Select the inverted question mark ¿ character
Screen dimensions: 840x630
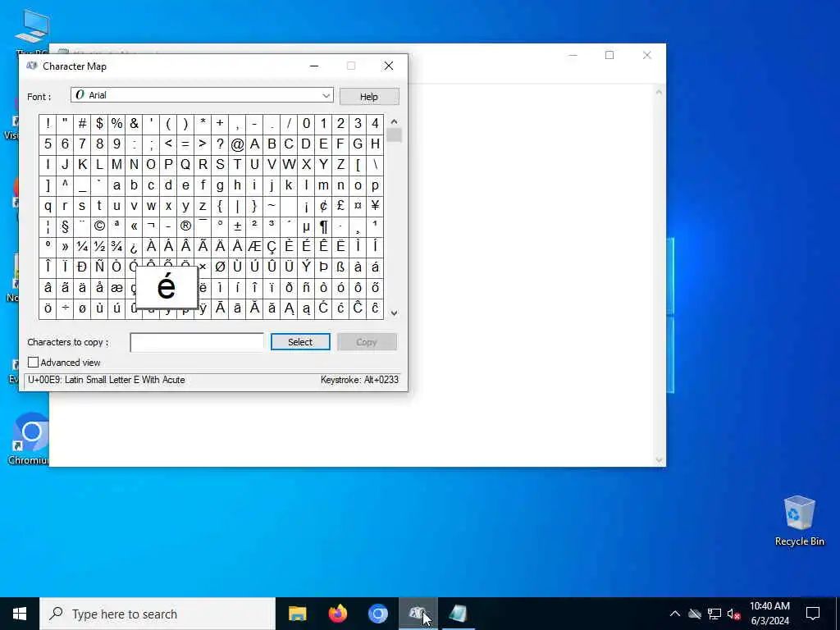coord(134,246)
